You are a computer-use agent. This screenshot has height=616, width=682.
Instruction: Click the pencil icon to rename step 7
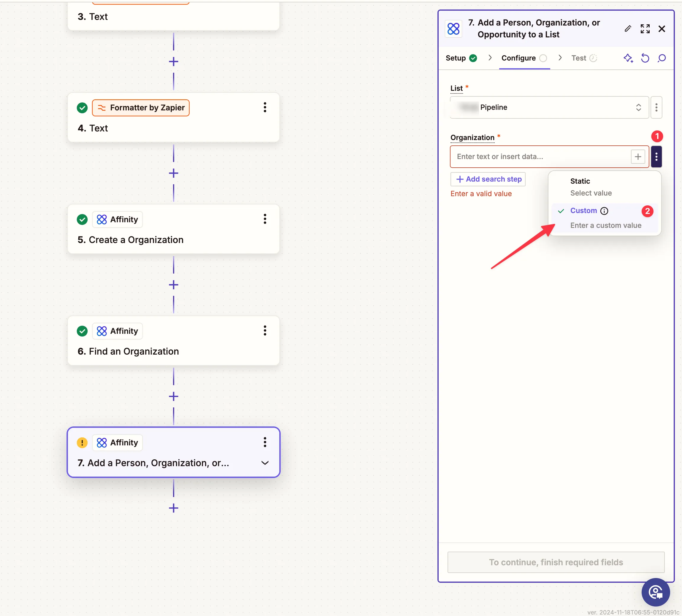pyautogui.click(x=628, y=29)
